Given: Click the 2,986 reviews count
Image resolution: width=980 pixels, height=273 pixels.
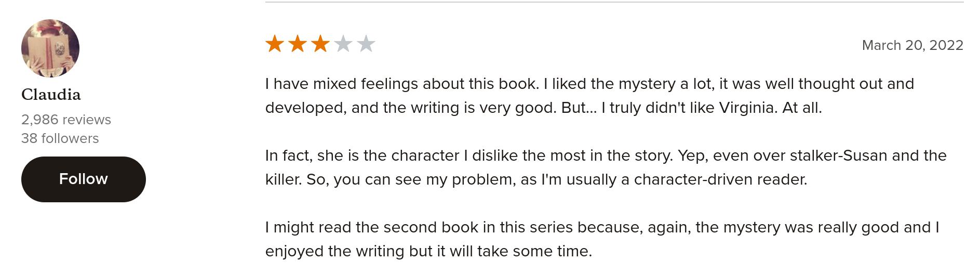Looking at the screenshot, I should pyautogui.click(x=66, y=120).
